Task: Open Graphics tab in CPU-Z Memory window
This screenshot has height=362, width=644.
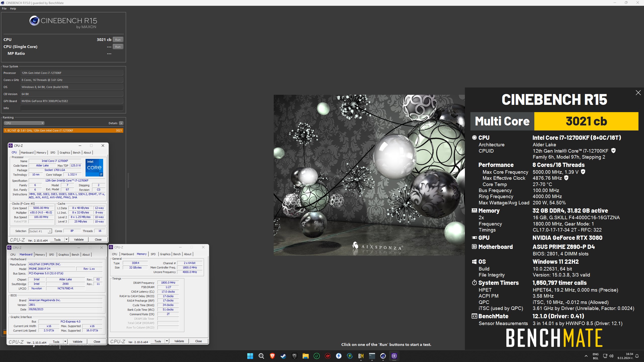Action: coord(165,254)
